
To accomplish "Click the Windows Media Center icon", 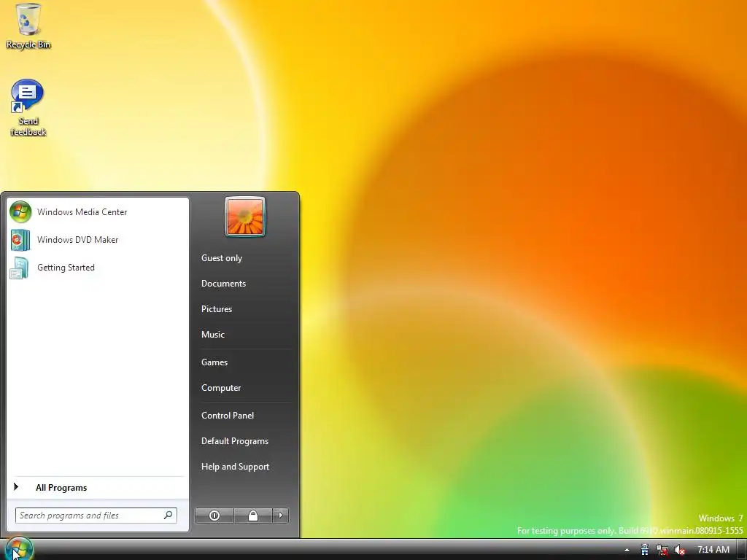I will click(x=20, y=212).
